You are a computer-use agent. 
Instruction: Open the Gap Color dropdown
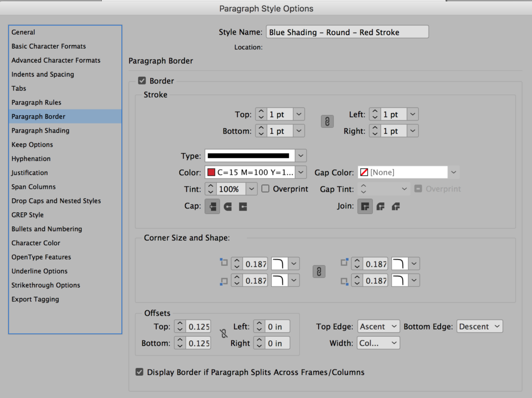[454, 172]
